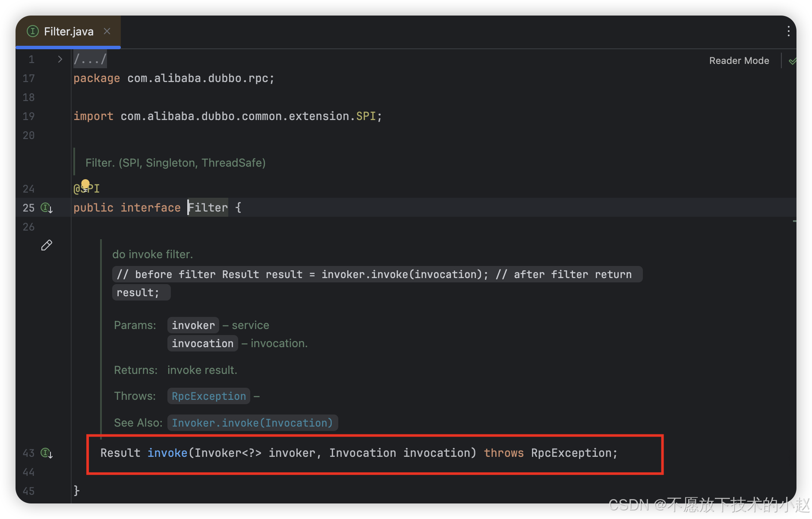Viewport: 812px width, 519px height.
Task: Switch to the Filter.java tab
Action: [68, 32]
